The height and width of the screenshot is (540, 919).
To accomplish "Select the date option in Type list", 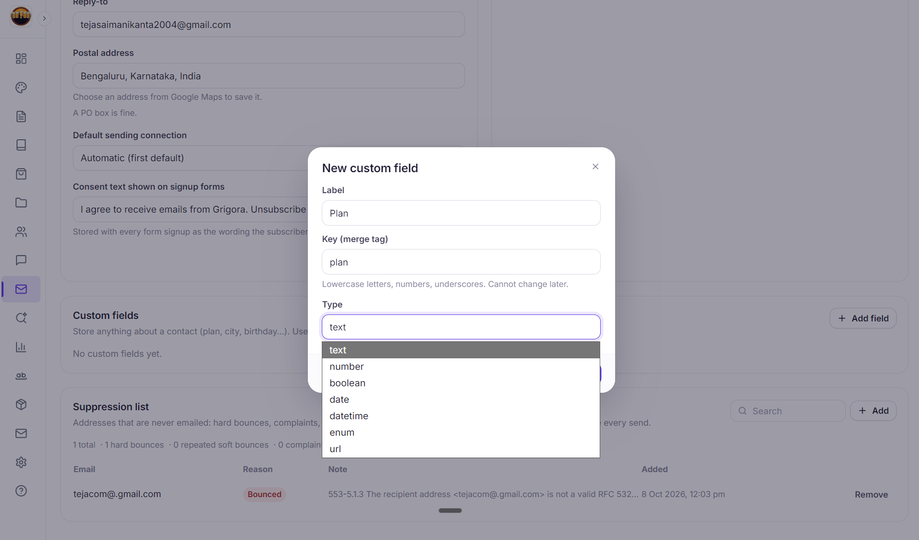I will [x=461, y=399].
